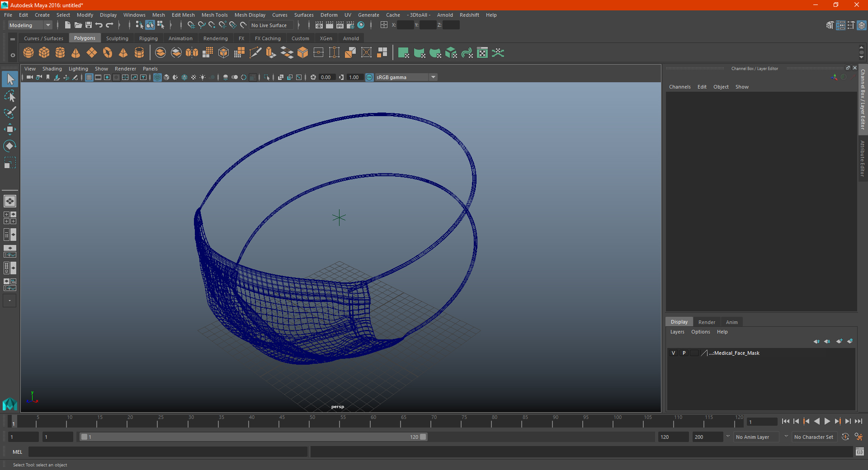Toggle smooth shade all in viewport toolbar
868x470 pixels.
[166, 77]
